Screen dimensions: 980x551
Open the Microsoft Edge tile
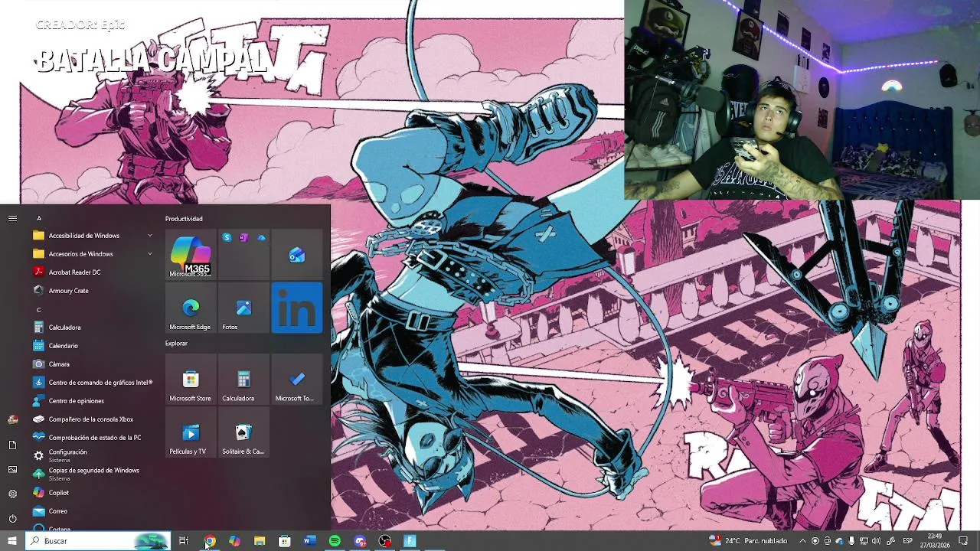[x=191, y=308]
